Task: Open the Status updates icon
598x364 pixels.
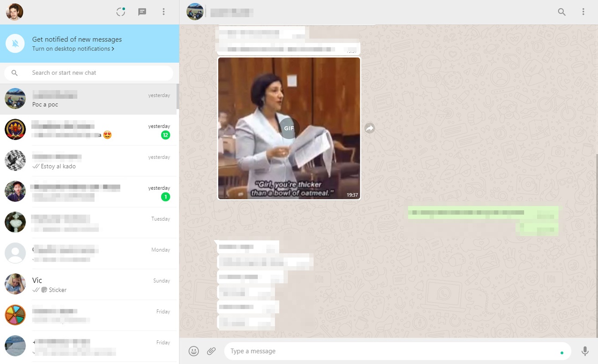Action: click(121, 12)
